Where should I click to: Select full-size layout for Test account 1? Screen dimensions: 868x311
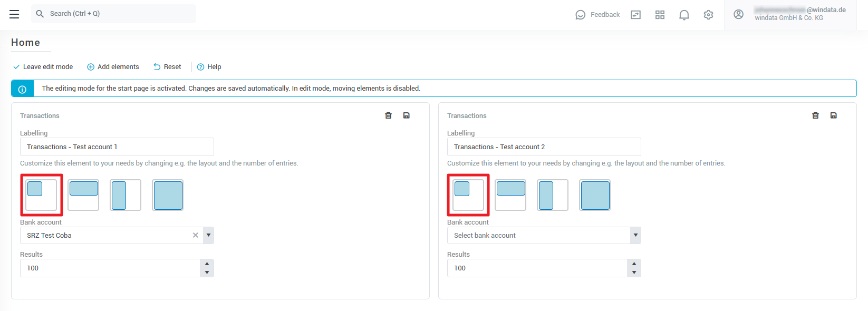(x=168, y=195)
